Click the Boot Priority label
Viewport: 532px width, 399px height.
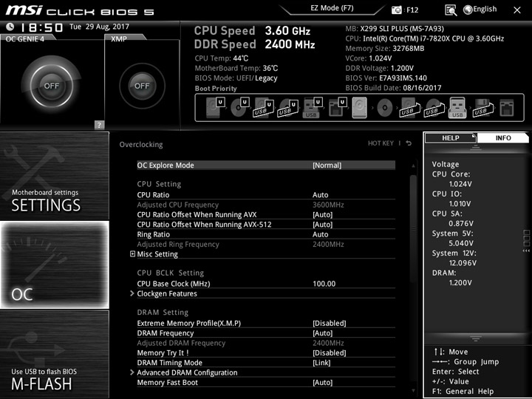pyautogui.click(x=216, y=88)
